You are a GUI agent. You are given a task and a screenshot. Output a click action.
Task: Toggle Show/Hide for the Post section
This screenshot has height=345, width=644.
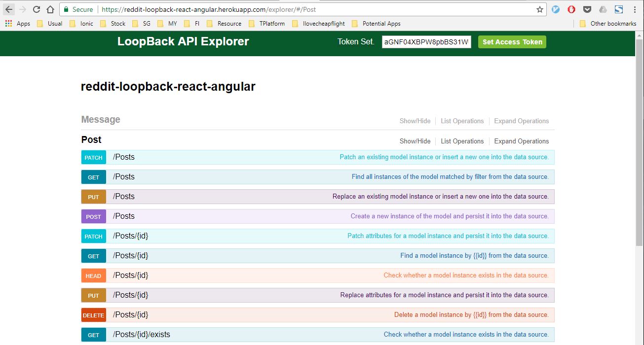pyautogui.click(x=415, y=141)
